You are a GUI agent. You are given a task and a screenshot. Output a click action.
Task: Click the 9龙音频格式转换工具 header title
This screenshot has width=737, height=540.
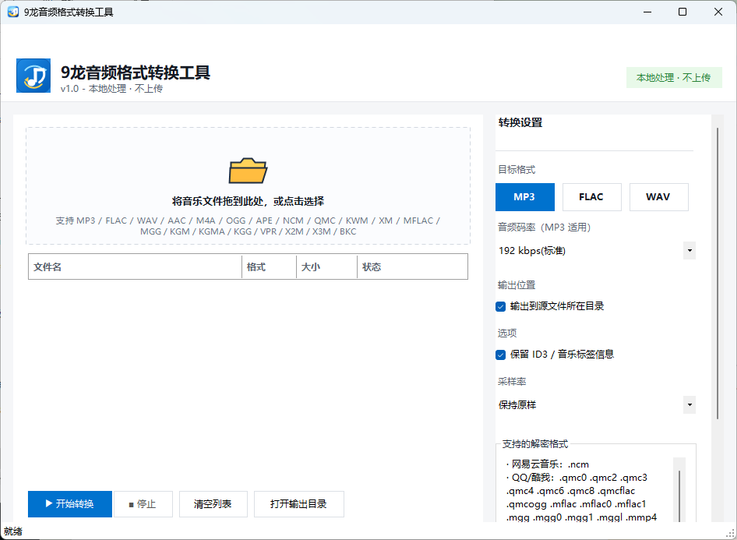[x=135, y=72]
